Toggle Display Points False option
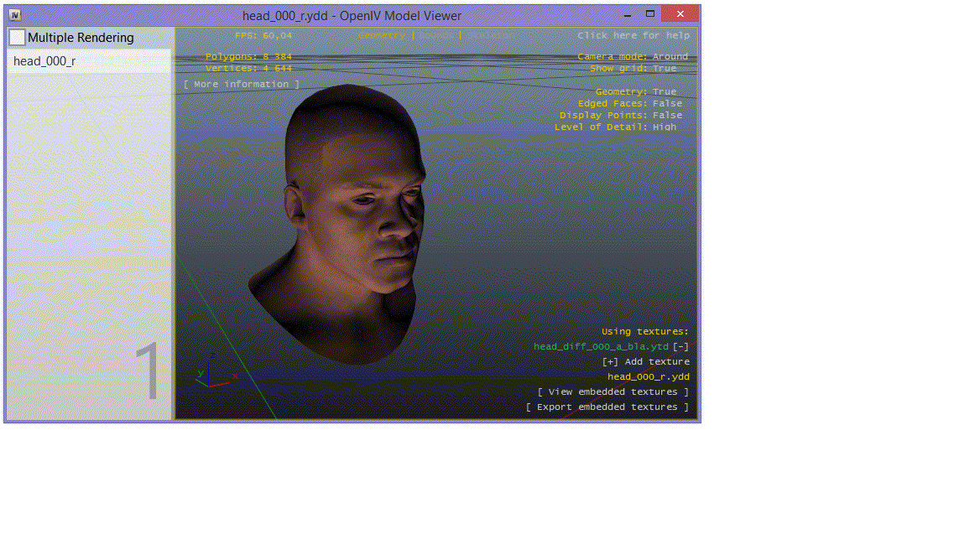This screenshot has height=560, width=980. tap(668, 116)
